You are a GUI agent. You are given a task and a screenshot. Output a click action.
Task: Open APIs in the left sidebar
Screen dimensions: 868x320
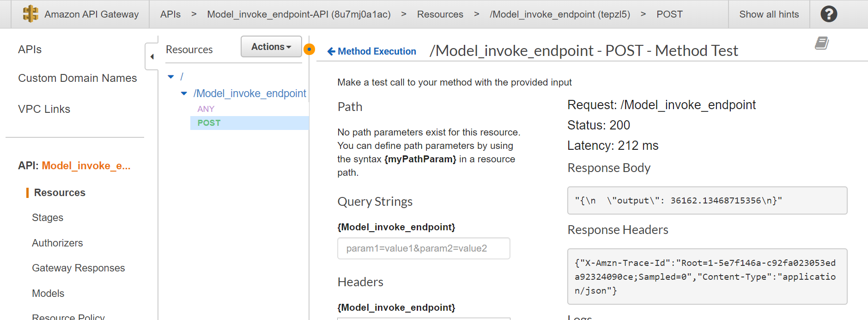point(30,49)
